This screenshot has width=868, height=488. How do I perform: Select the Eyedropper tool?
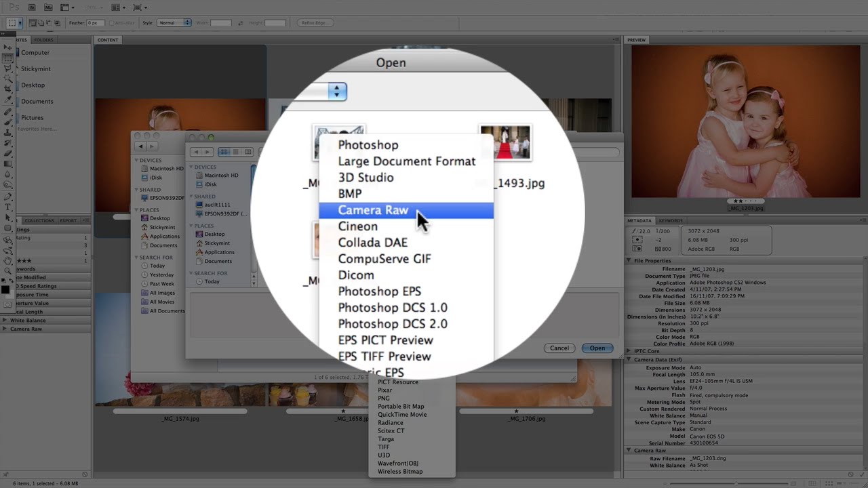(8, 100)
